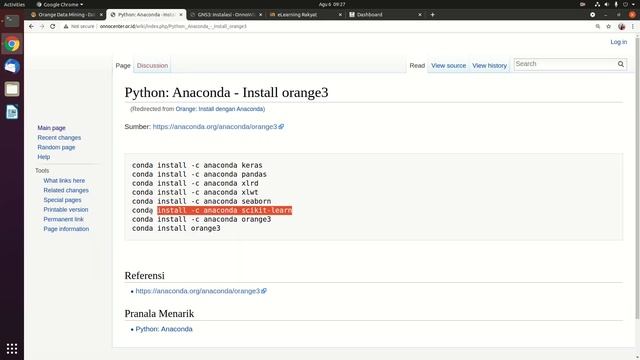Click the Not secure warning icon
The width and height of the screenshot is (640, 360).
65,26
